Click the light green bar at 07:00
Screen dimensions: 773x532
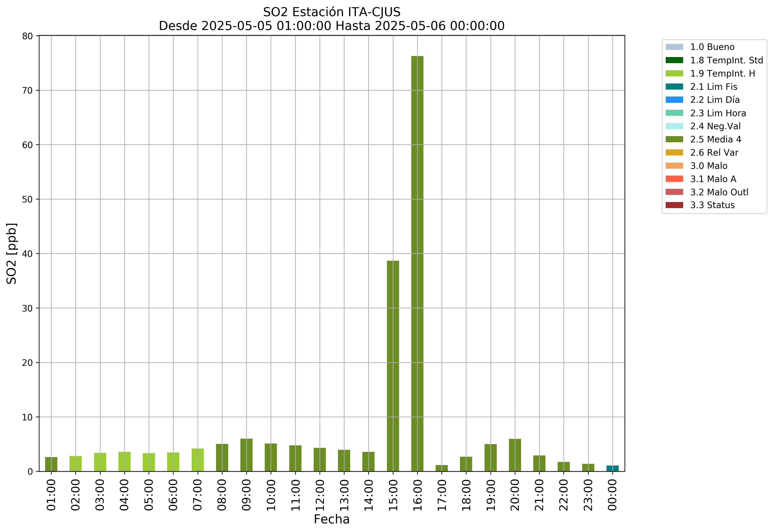coord(198,460)
